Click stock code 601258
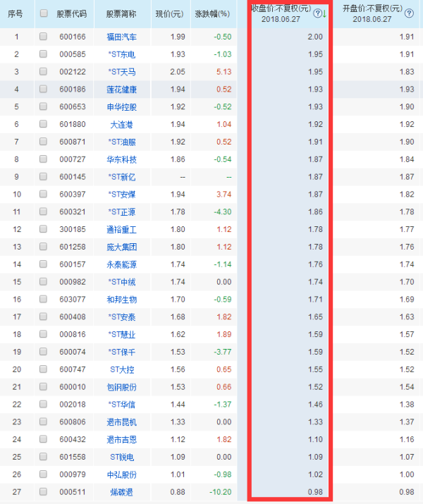Image resolution: width=423 pixels, height=504 pixels. point(73,247)
